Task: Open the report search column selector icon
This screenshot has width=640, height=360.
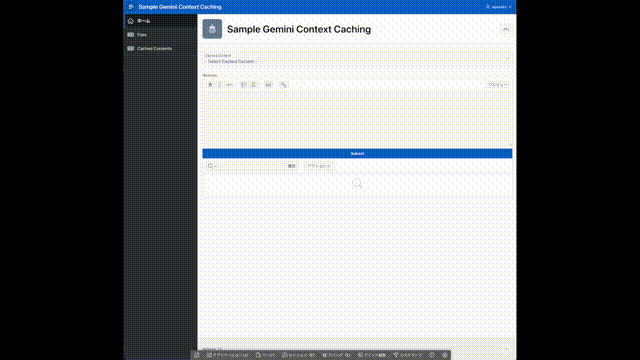Action: click(211, 166)
